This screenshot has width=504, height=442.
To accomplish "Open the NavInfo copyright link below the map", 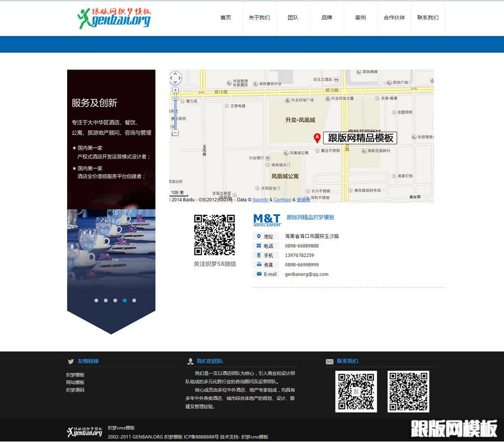I will click(x=260, y=199).
